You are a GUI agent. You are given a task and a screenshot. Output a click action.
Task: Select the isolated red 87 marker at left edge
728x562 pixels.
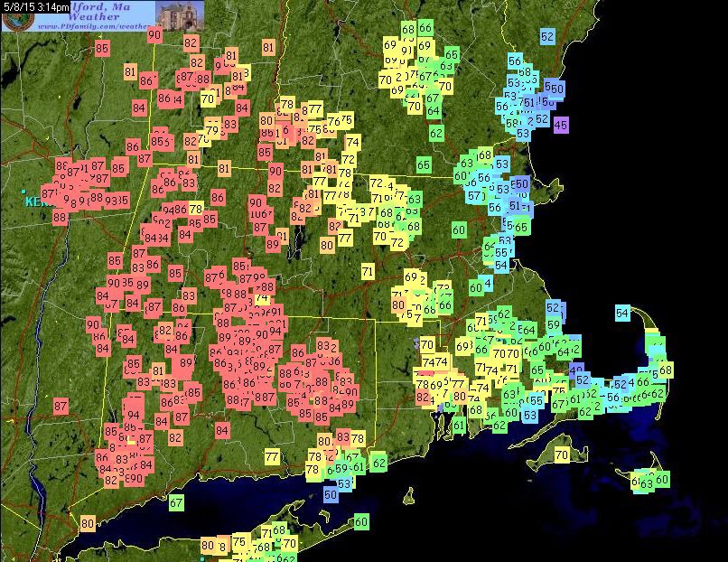(61, 407)
